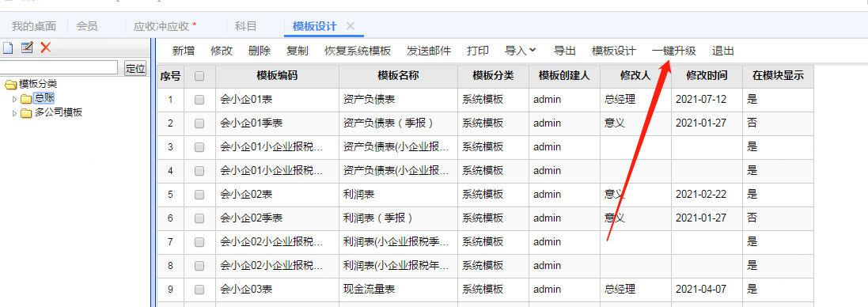Click the new document icon in left panel

click(x=8, y=48)
